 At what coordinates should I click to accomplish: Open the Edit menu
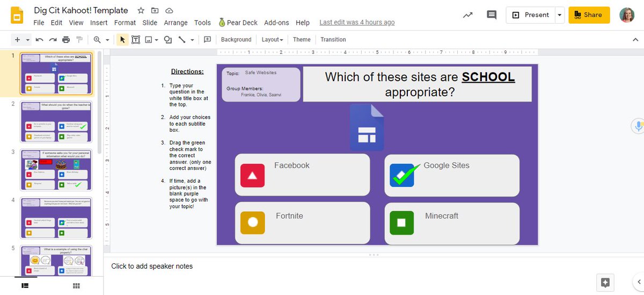coord(56,23)
